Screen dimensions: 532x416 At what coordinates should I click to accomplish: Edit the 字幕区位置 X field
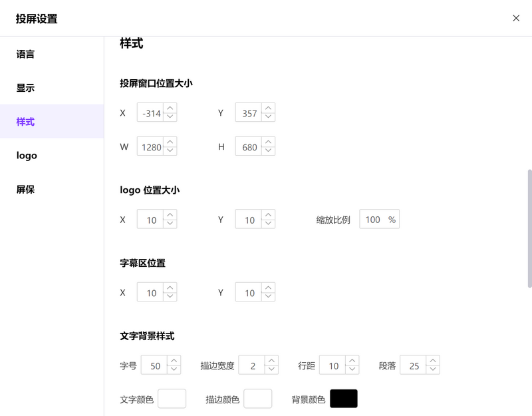tap(150, 292)
